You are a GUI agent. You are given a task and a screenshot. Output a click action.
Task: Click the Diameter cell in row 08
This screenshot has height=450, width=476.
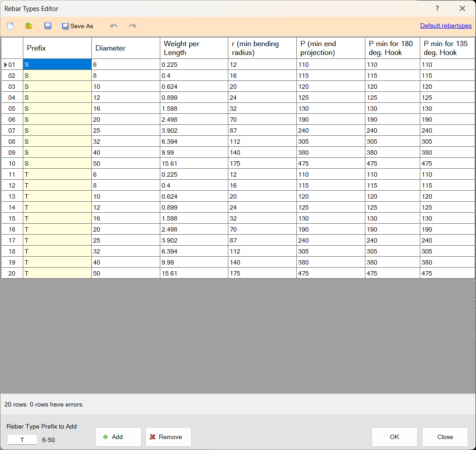pyautogui.click(x=126, y=142)
